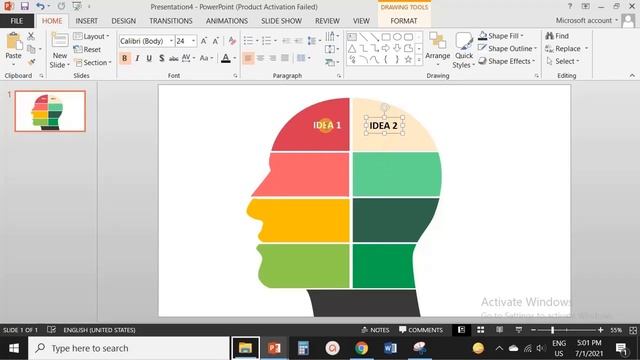Toggle text Shadow formatting
The height and width of the screenshot is (360, 640).
[162, 58]
